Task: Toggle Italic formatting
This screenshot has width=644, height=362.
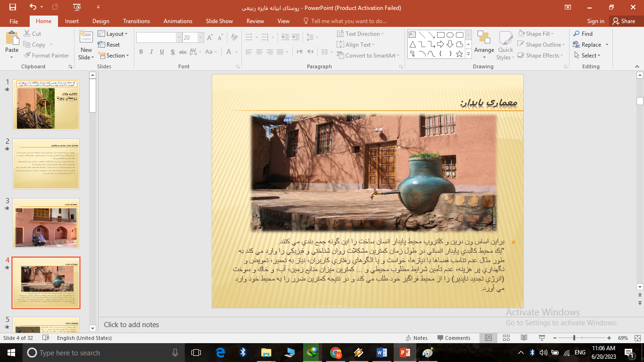Action: coord(152,52)
